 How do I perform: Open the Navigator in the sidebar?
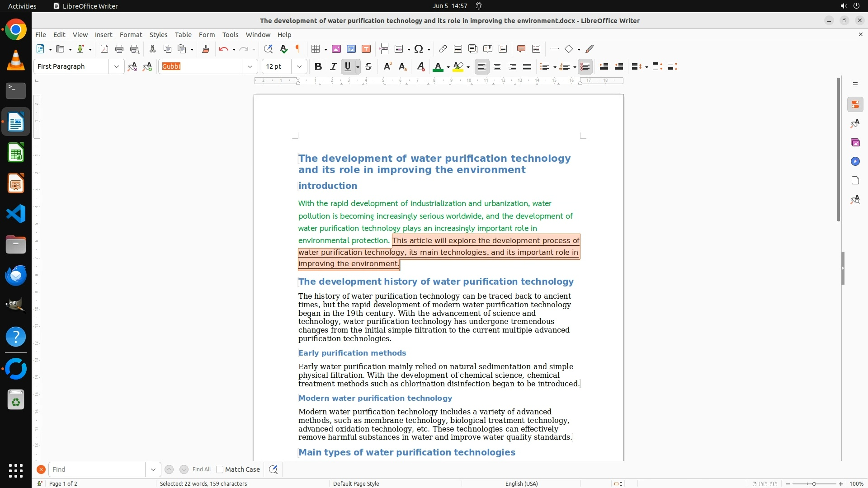coord(855,161)
